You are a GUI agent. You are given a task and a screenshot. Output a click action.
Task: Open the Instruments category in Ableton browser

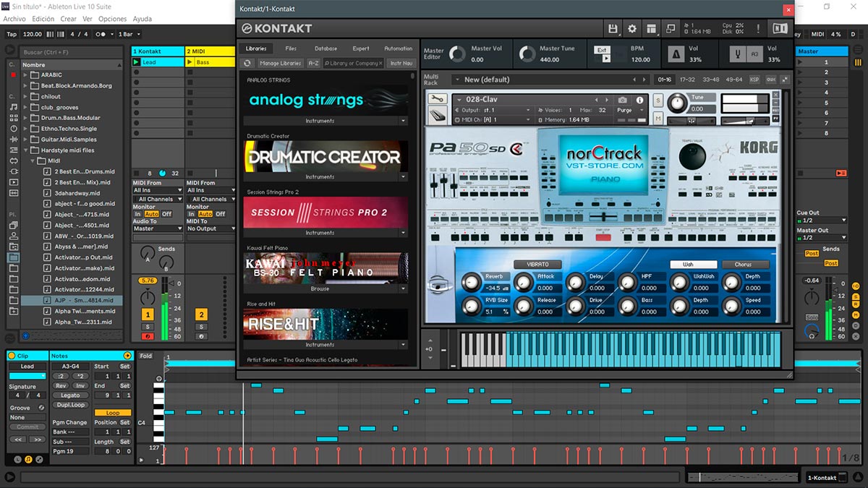14,128
